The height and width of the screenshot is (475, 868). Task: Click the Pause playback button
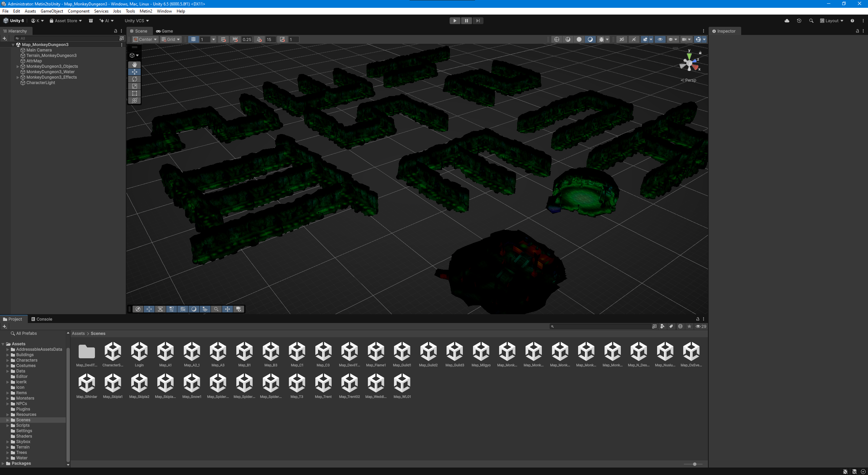coord(467,21)
